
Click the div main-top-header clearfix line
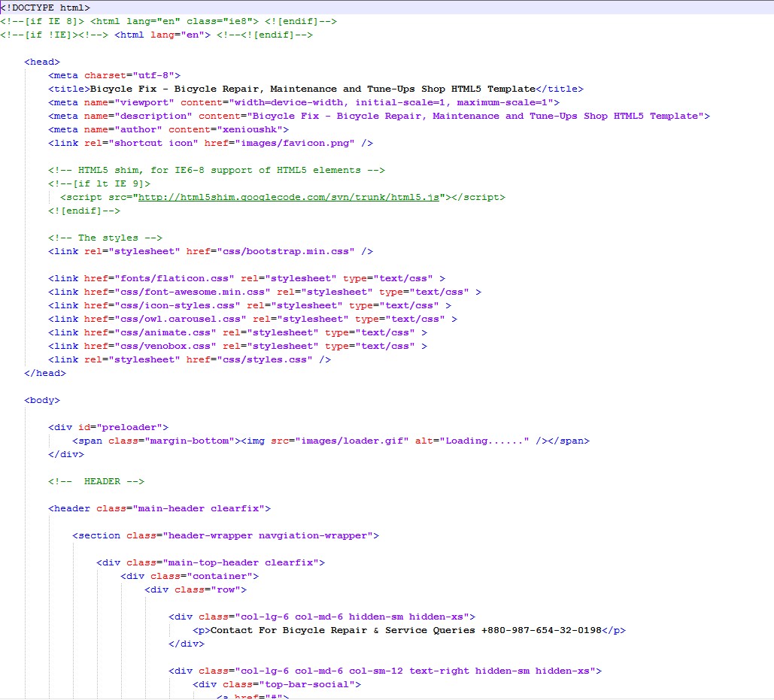211,563
